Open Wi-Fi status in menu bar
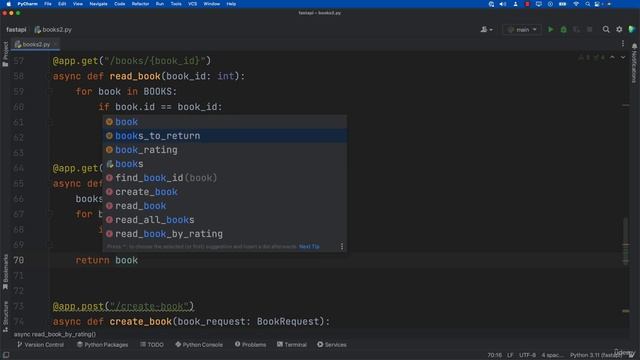Screen dimensions: 640x360 (576, 4)
